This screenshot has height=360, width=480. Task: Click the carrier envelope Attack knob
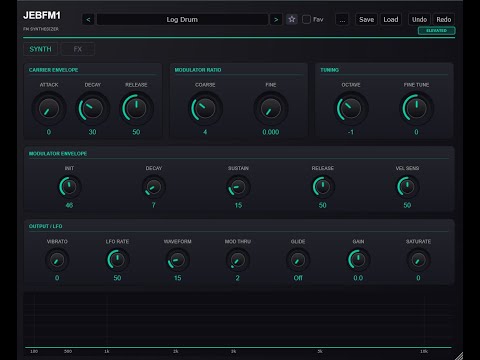[x=49, y=109]
